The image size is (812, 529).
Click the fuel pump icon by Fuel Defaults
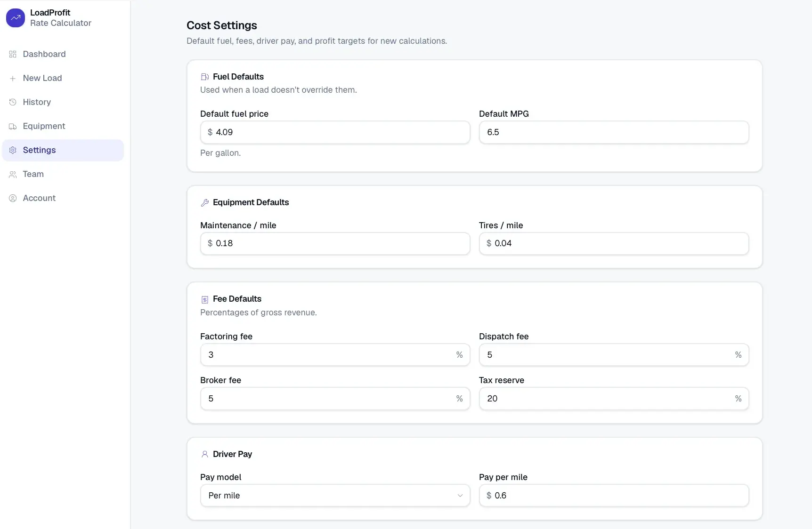click(205, 77)
